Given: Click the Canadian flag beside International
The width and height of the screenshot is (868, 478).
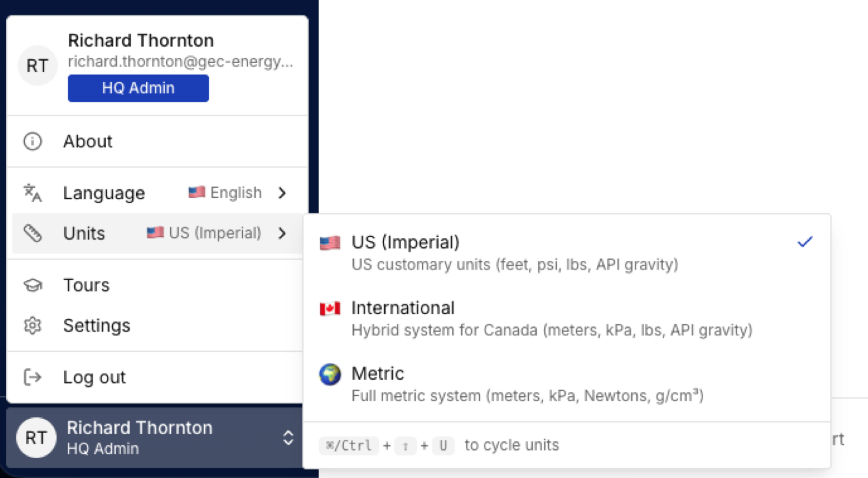Looking at the screenshot, I should tap(330, 308).
